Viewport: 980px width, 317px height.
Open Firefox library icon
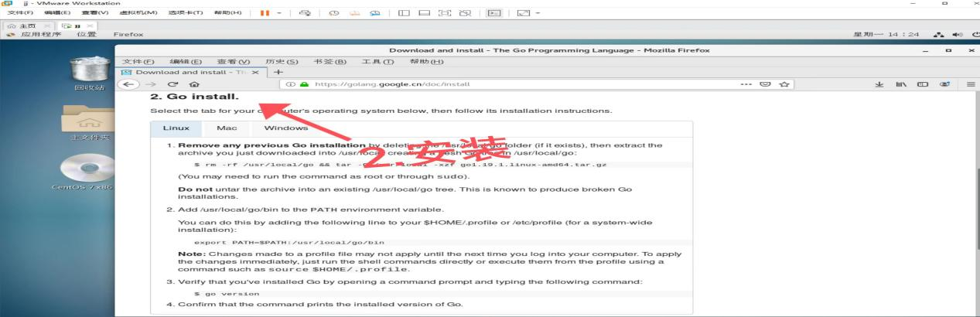902,84
